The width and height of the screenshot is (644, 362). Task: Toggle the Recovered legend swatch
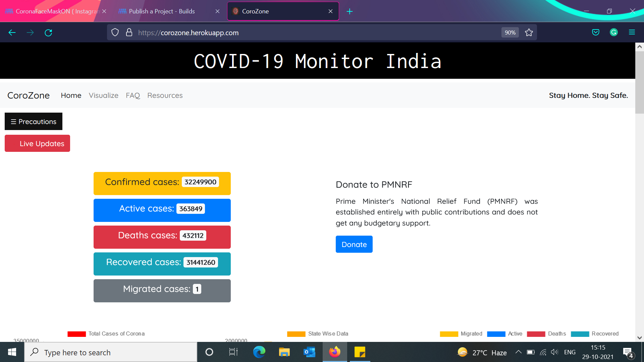click(x=580, y=334)
